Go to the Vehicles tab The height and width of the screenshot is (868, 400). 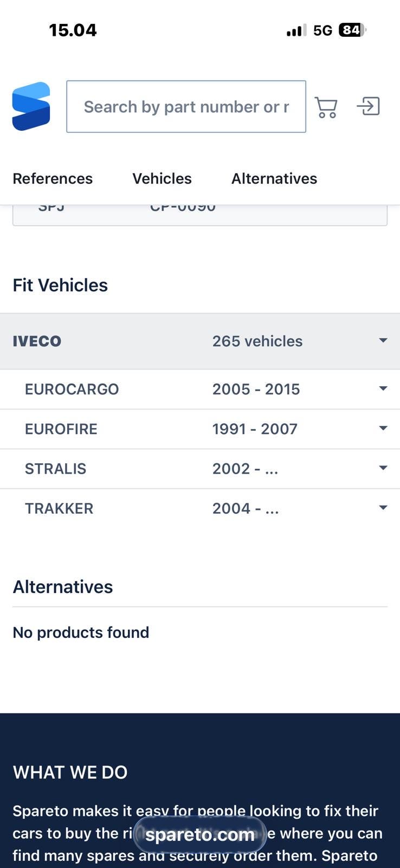(162, 178)
